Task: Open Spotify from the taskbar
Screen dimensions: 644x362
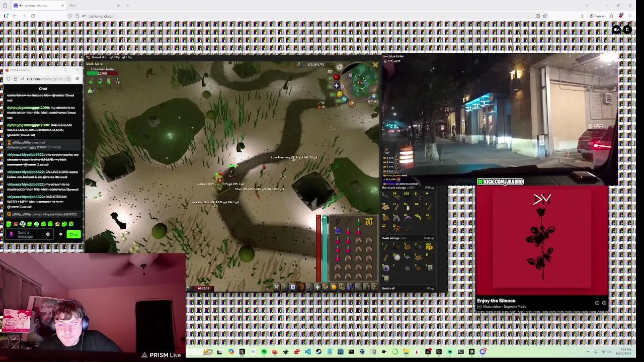Action: pyautogui.click(x=264, y=352)
